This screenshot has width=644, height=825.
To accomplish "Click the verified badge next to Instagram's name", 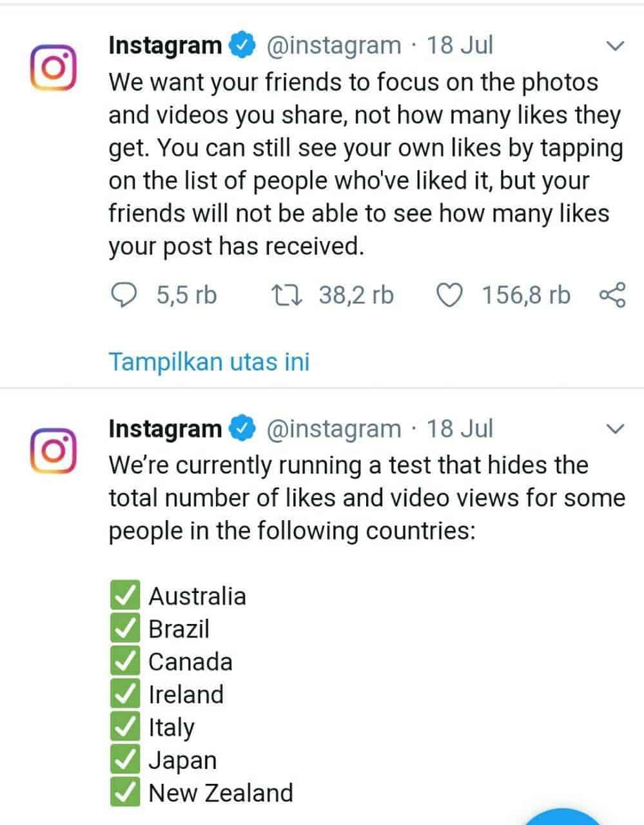I will (242, 44).
